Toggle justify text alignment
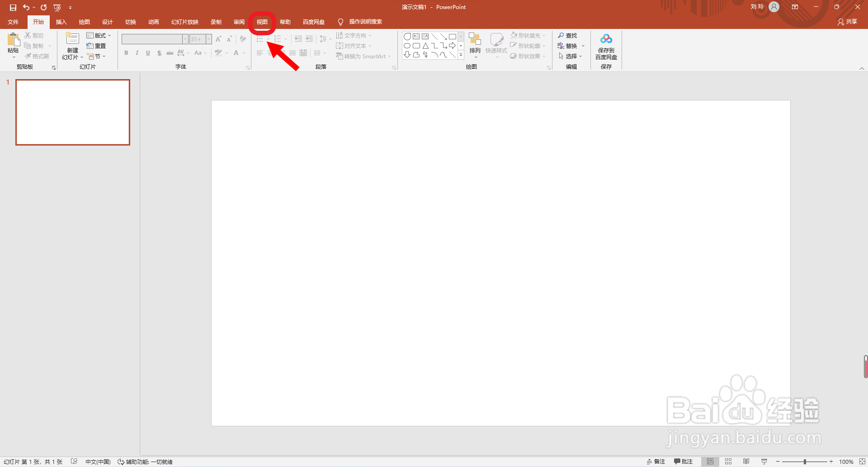This screenshot has width=868, height=467. pyautogui.click(x=292, y=53)
